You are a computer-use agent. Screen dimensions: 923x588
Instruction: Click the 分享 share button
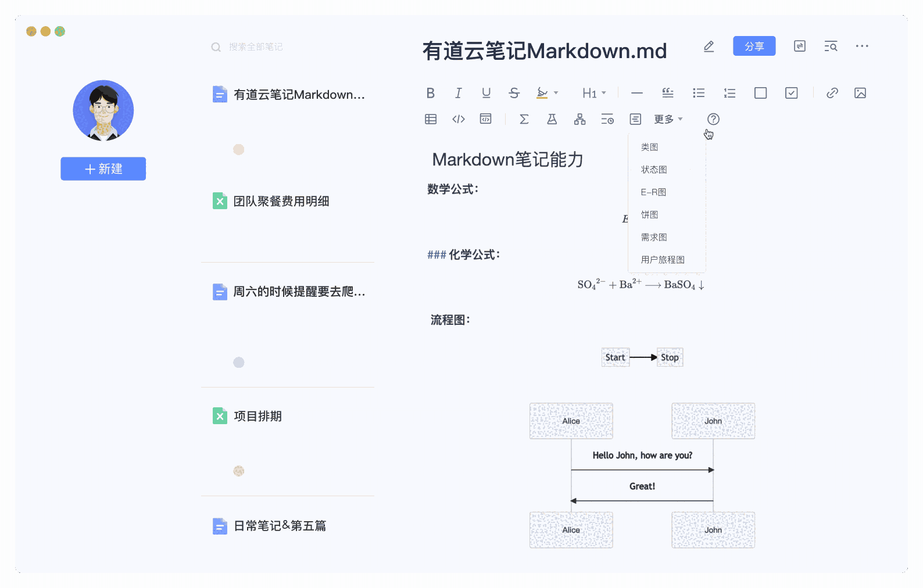[x=754, y=46]
